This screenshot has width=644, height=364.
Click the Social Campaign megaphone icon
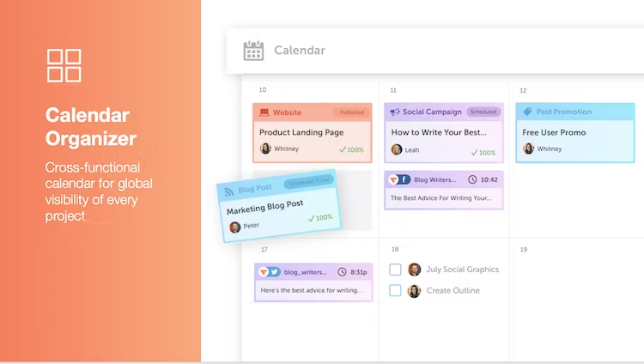395,112
